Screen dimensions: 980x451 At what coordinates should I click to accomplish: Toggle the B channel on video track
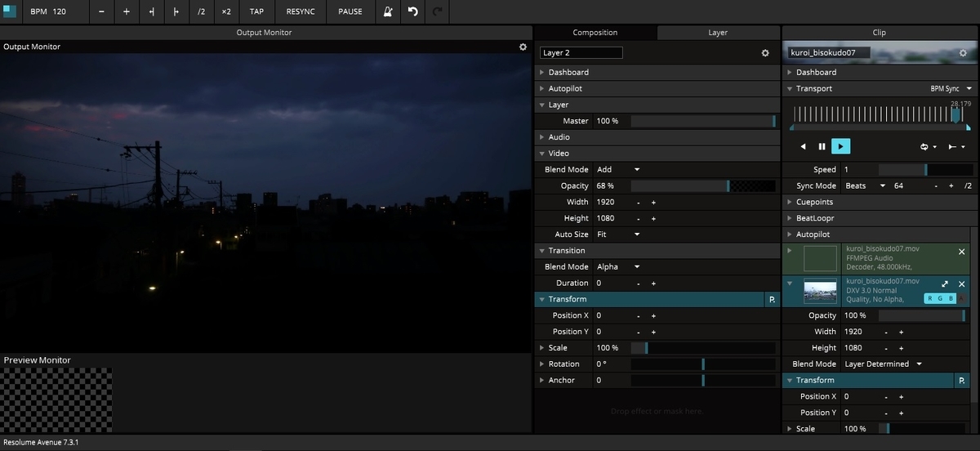tap(951, 299)
